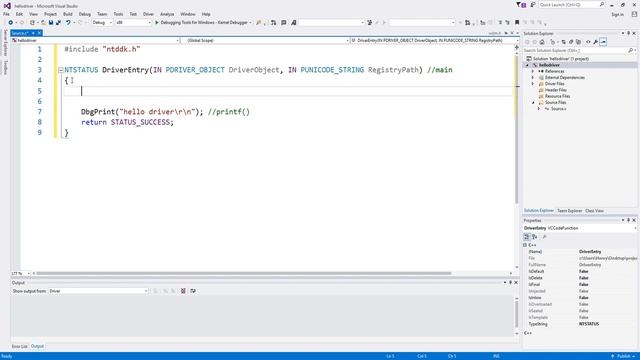Open the collapsed Server Explorer side tab
Viewport: 640px width, 360px height.
tap(5, 42)
